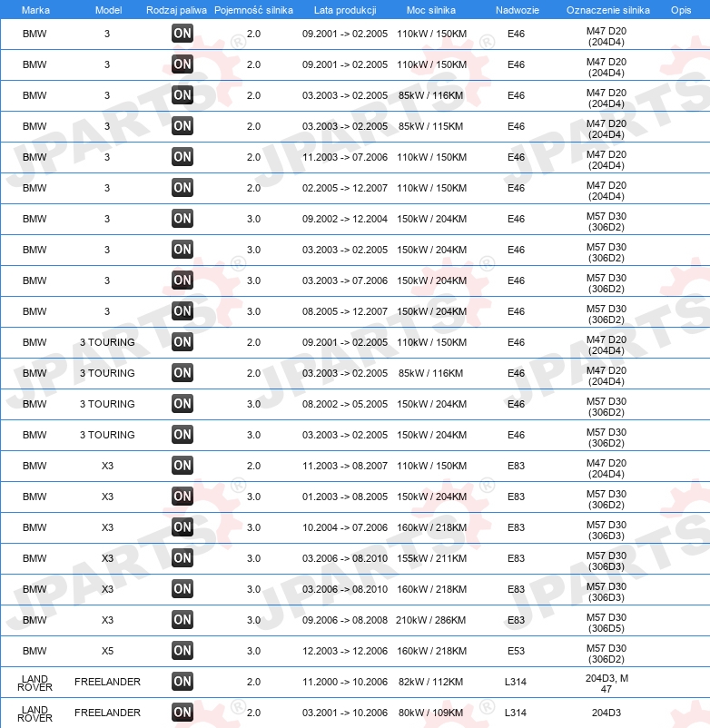Click the L314 cell in the 82kW / 112KM row
Viewport: 710px width, 728px height.
[x=516, y=682]
